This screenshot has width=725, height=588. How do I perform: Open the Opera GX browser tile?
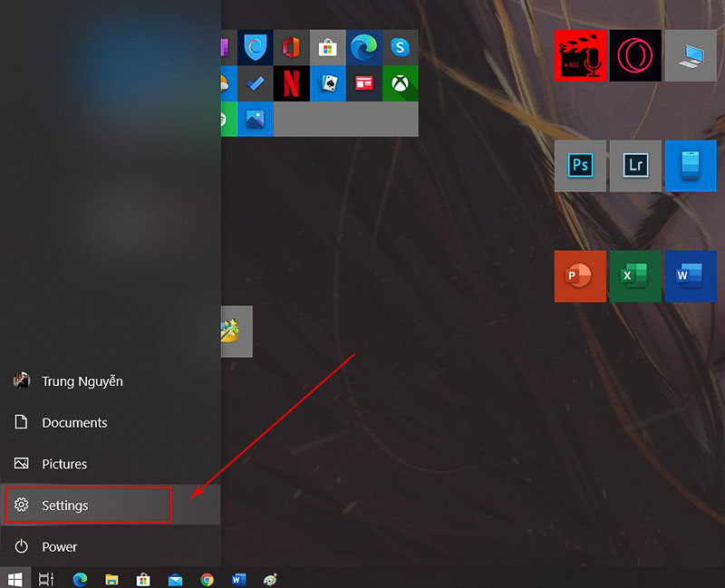635,55
